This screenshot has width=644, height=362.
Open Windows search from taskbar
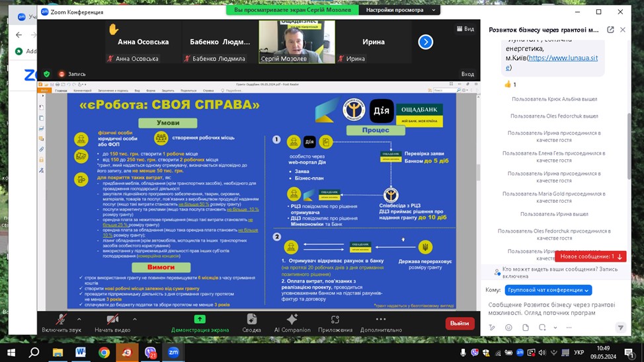pyautogui.click(x=34, y=353)
